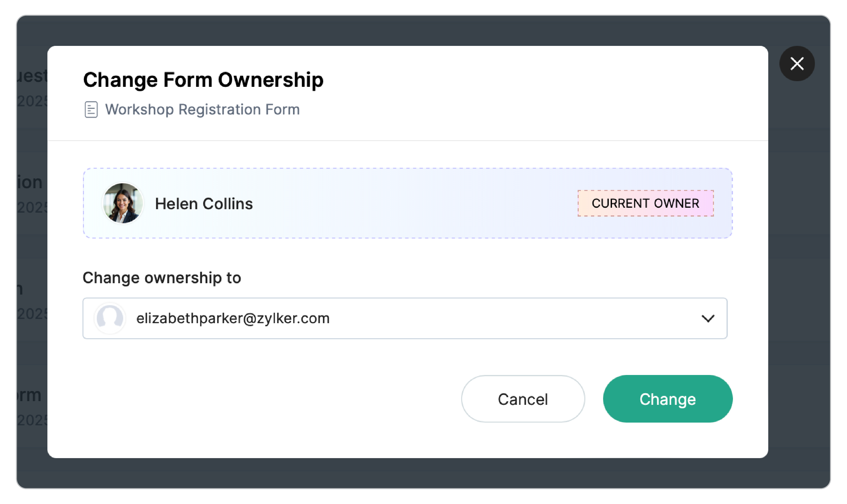Click the dimmed background text "ion"
Viewport: 847px width, 504px height.
(x=31, y=182)
